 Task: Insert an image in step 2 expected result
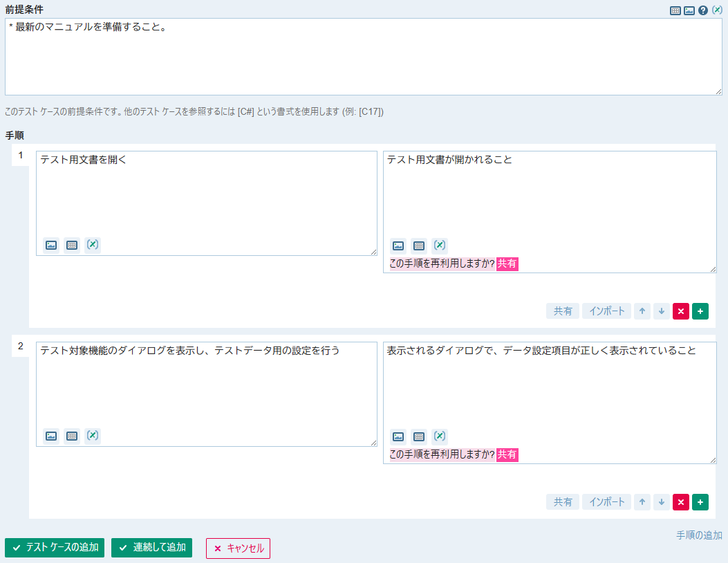(398, 436)
